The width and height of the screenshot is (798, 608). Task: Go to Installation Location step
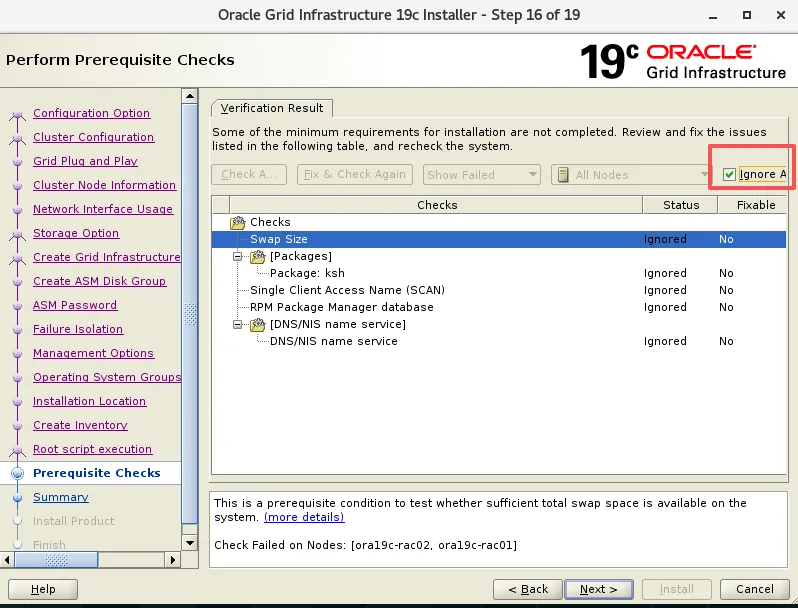tap(90, 401)
